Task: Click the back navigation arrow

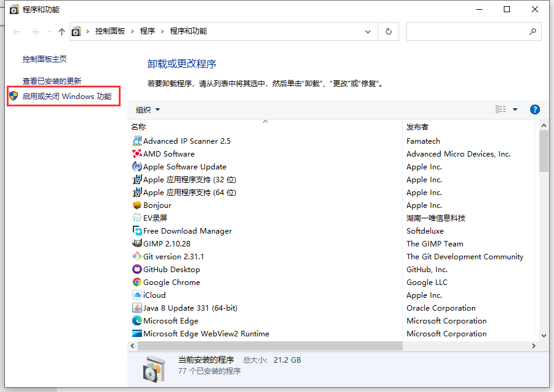Action: coord(17,32)
